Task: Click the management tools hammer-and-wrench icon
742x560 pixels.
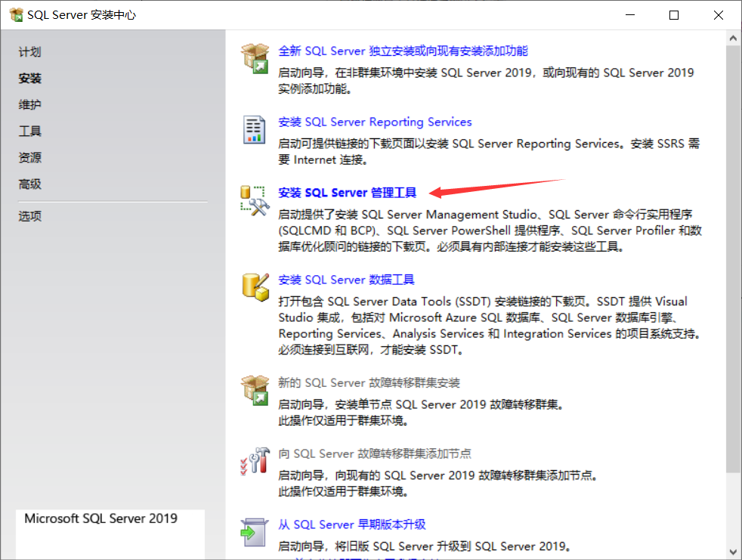Action: 255,201
